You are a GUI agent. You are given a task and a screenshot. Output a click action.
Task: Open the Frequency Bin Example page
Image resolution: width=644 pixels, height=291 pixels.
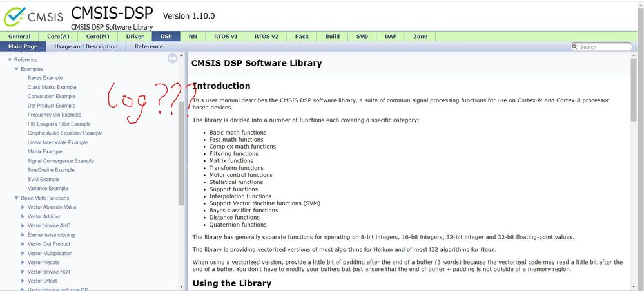click(54, 115)
